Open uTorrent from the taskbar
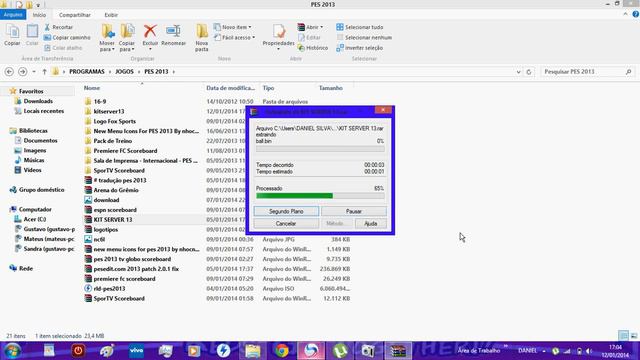This screenshot has height=360, width=640. tap(340, 351)
